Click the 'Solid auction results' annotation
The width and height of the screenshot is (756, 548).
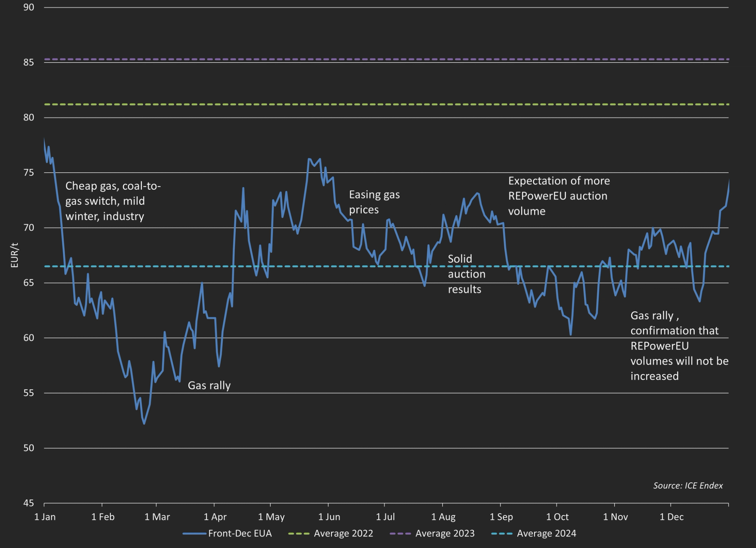(466, 274)
